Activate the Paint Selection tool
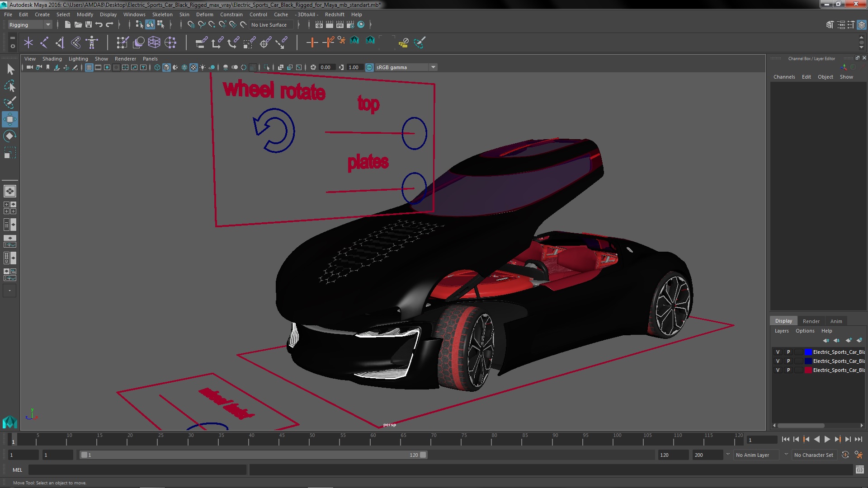 coord(10,103)
